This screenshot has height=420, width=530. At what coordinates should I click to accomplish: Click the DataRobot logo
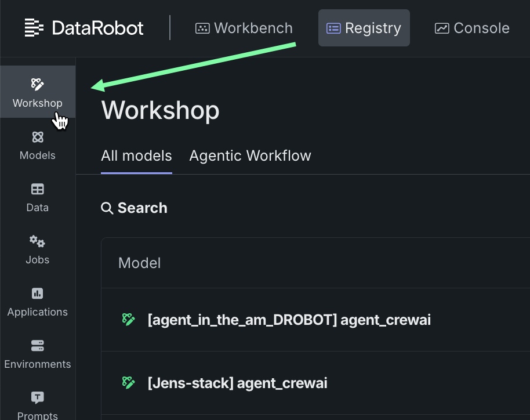[84, 28]
